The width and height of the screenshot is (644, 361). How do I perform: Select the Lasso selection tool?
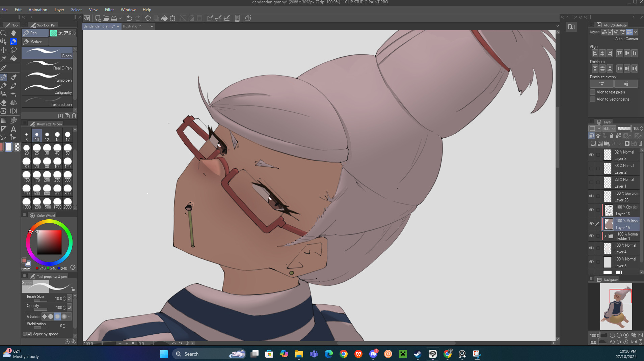(x=14, y=50)
